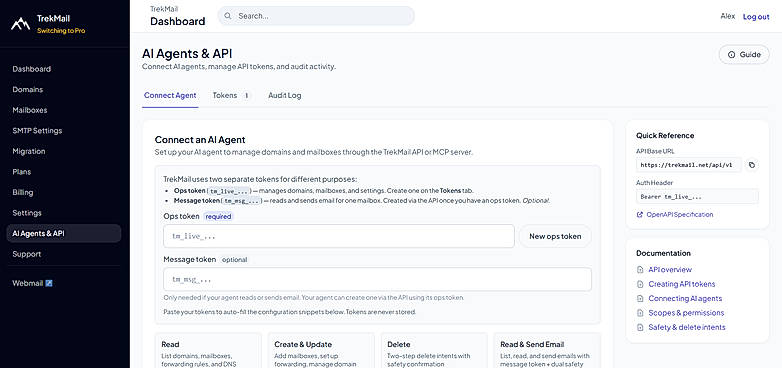The height and width of the screenshot is (368, 782).
Task: Click into the Message token input field
Action: [x=378, y=279]
